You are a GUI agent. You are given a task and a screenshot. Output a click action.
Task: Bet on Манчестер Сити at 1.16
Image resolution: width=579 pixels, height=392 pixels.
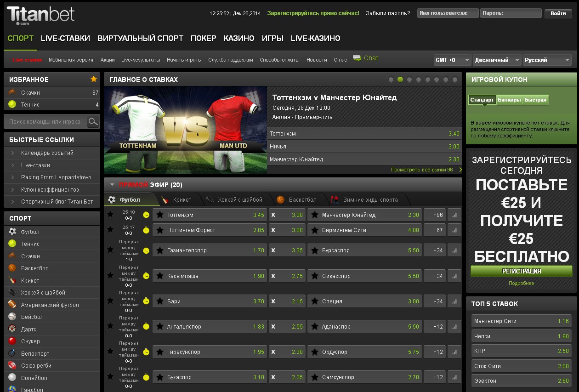522,321
